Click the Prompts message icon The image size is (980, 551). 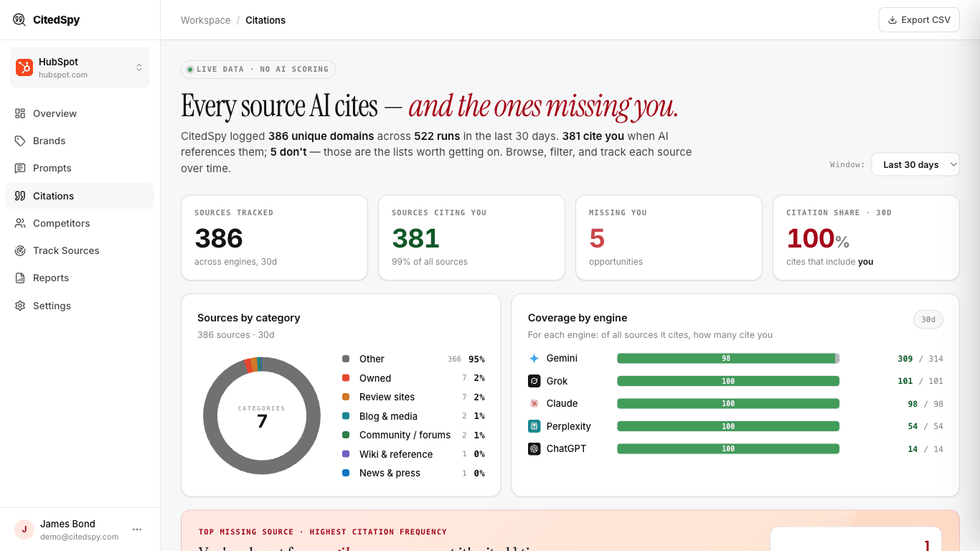point(20,168)
